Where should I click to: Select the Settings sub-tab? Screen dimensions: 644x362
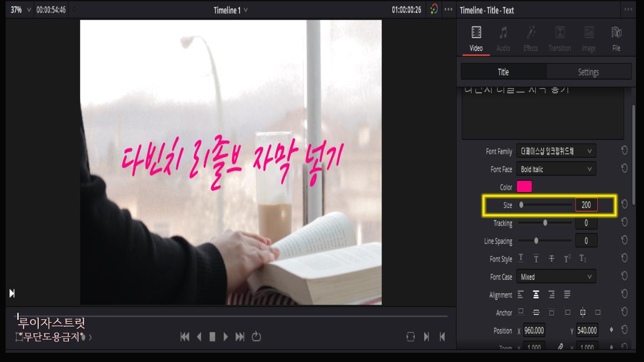pos(588,72)
